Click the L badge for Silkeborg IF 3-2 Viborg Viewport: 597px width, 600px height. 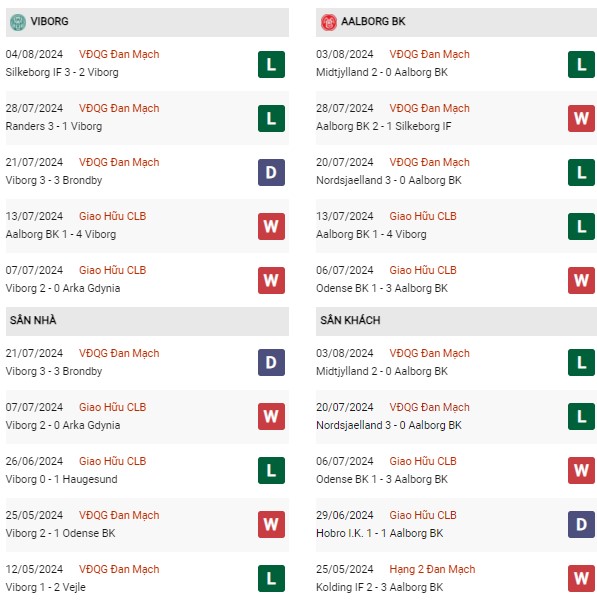click(271, 64)
